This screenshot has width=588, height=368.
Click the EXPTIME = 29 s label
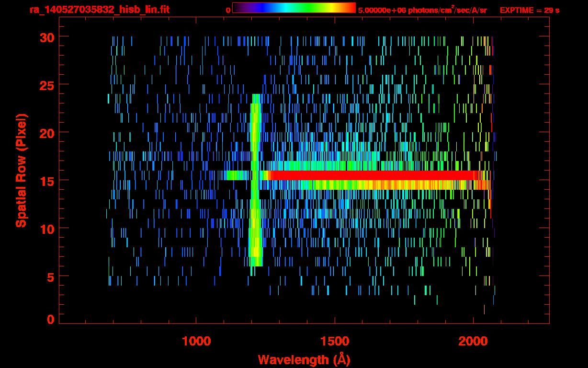pos(529,10)
